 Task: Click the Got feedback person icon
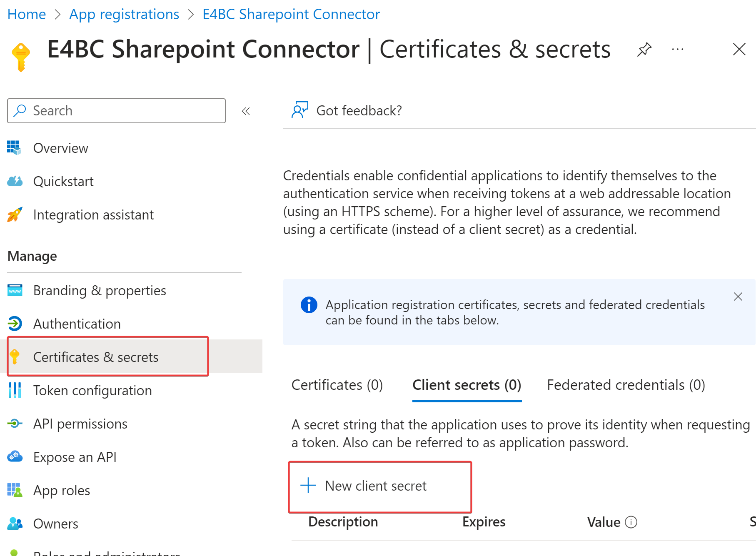[x=299, y=110]
